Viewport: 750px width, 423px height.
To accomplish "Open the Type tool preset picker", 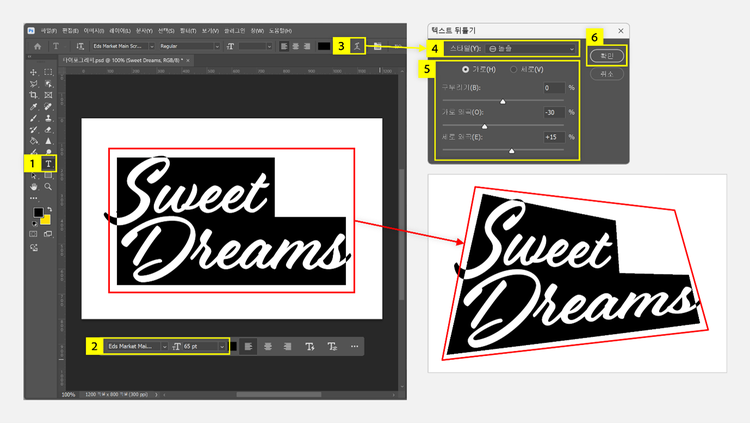I will (x=58, y=46).
